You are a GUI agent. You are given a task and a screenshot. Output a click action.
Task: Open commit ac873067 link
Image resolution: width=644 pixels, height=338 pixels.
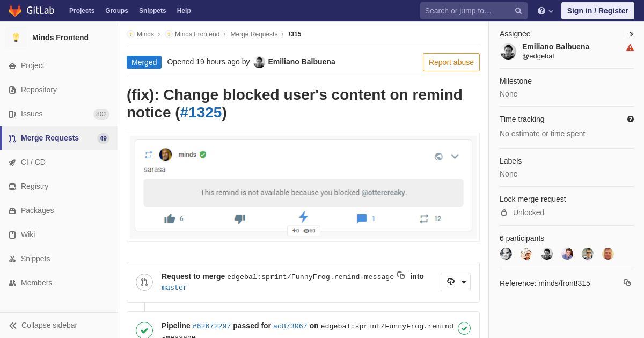point(290,326)
